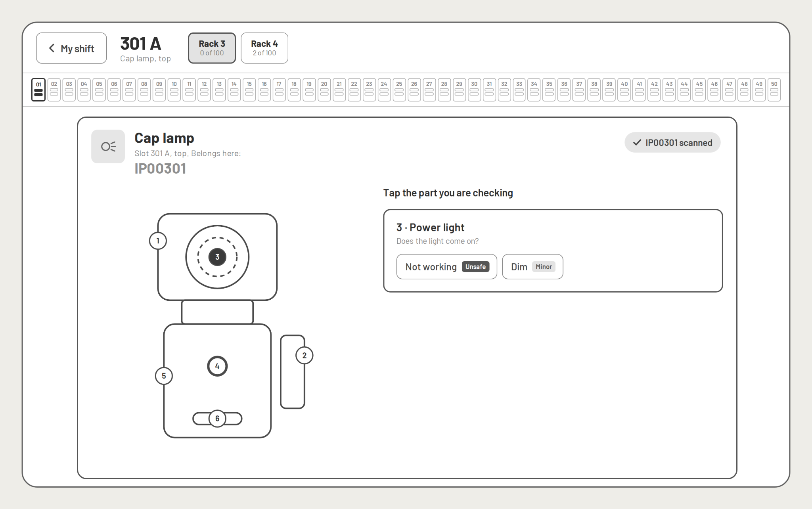Image resolution: width=812 pixels, height=509 pixels.
Task: Select slot 17 in the rack strip
Action: [279, 90]
